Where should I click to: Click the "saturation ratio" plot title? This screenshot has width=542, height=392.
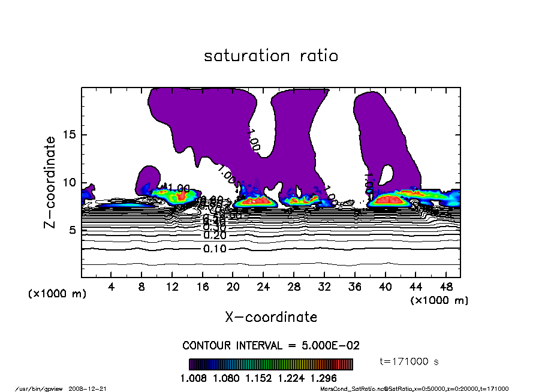(x=271, y=56)
